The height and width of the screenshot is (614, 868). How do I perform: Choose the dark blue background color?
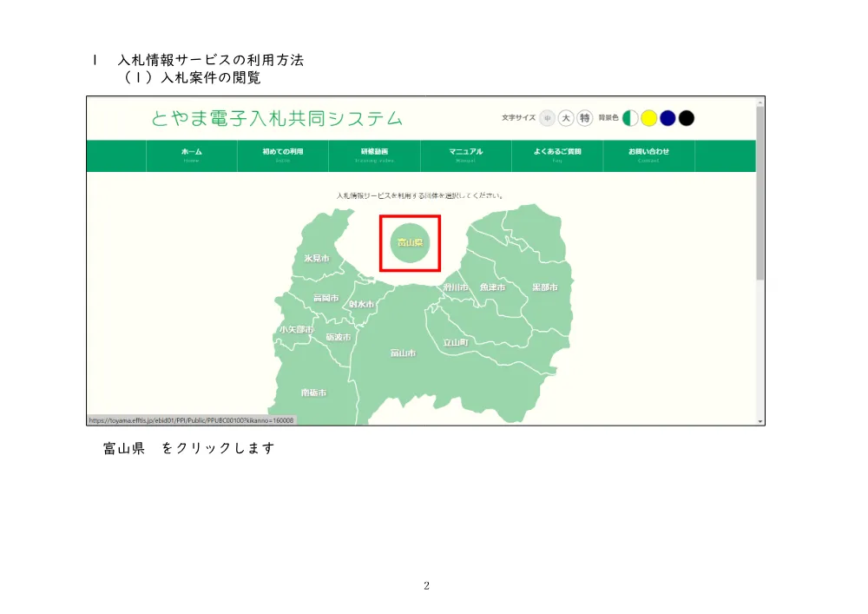point(667,118)
